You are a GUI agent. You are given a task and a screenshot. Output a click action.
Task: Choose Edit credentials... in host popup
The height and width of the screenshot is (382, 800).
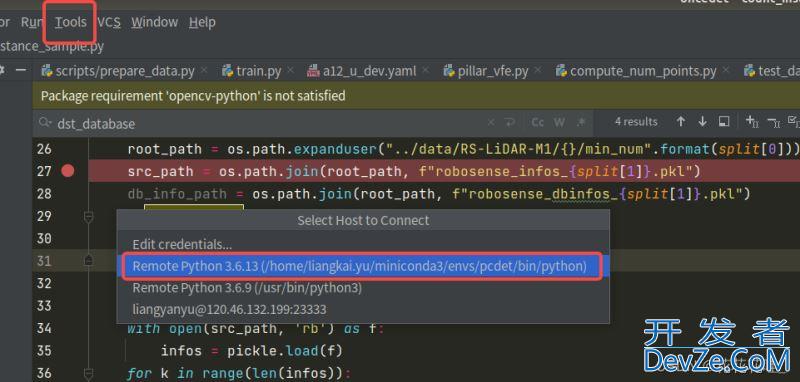(x=363, y=244)
